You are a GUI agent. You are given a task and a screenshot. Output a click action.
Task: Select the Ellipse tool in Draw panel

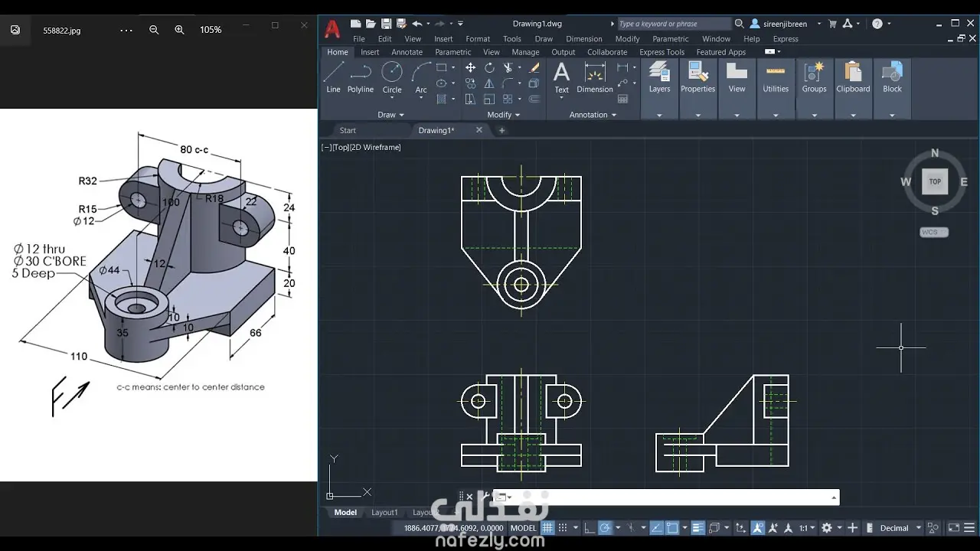(x=442, y=83)
